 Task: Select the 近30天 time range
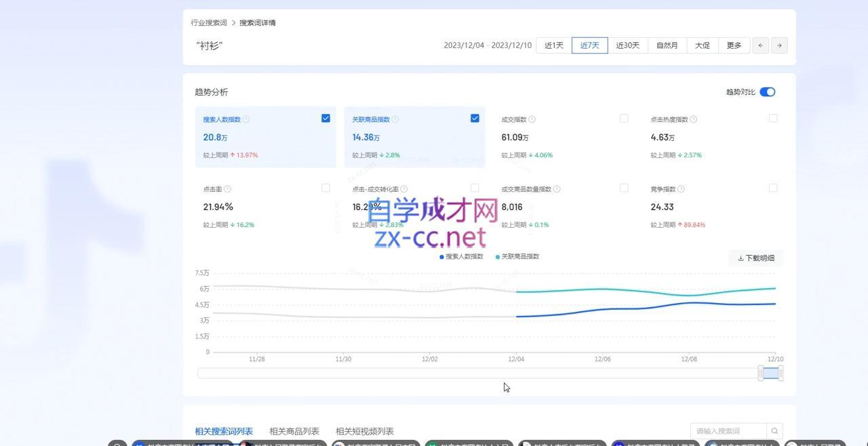(x=626, y=45)
